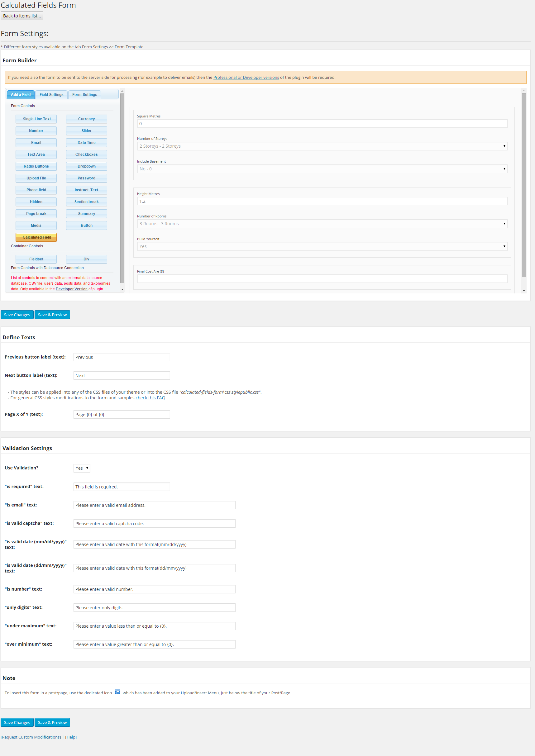Click the form insert icon in Note

click(117, 692)
